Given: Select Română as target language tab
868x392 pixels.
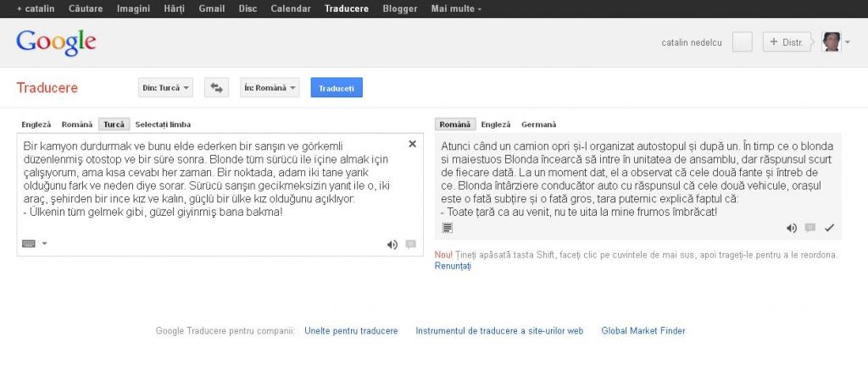Looking at the screenshot, I should (455, 124).
